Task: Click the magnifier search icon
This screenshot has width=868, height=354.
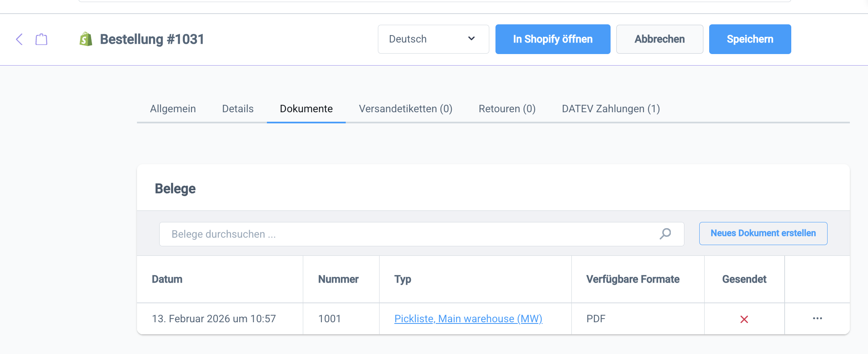Action: pyautogui.click(x=665, y=234)
